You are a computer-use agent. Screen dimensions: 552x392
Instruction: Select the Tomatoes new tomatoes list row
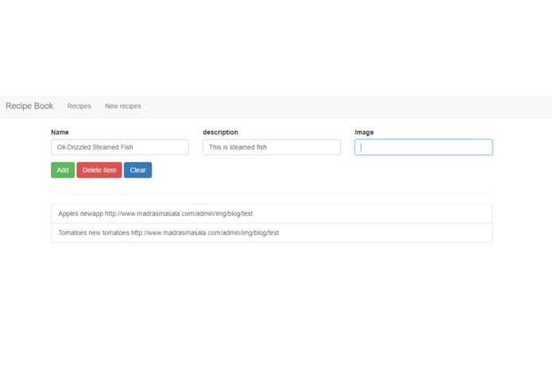tap(272, 233)
